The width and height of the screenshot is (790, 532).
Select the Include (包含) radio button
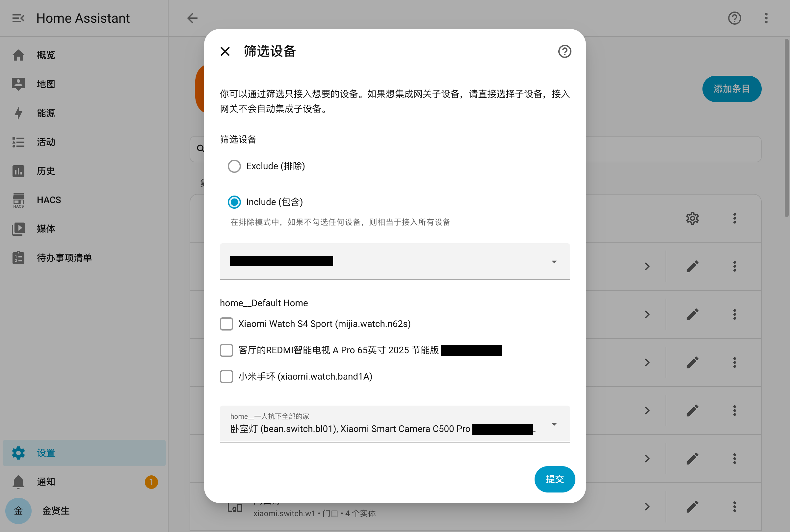tap(234, 202)
